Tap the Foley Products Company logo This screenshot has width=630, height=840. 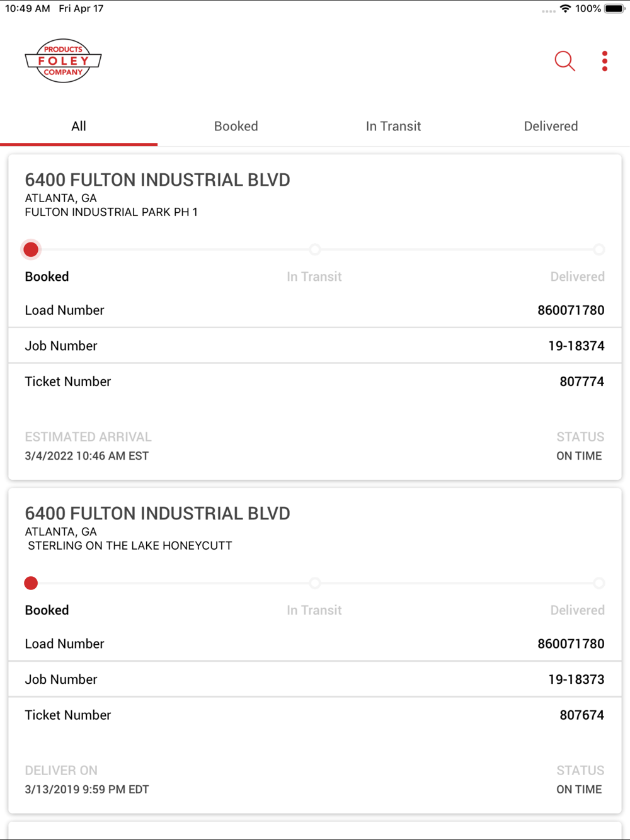coord(63,61)
